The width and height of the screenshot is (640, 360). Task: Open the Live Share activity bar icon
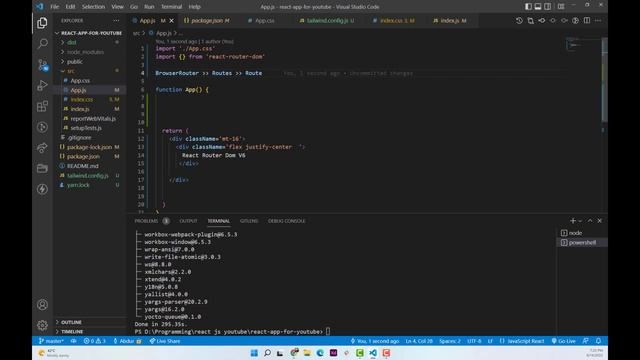[42, 148]
